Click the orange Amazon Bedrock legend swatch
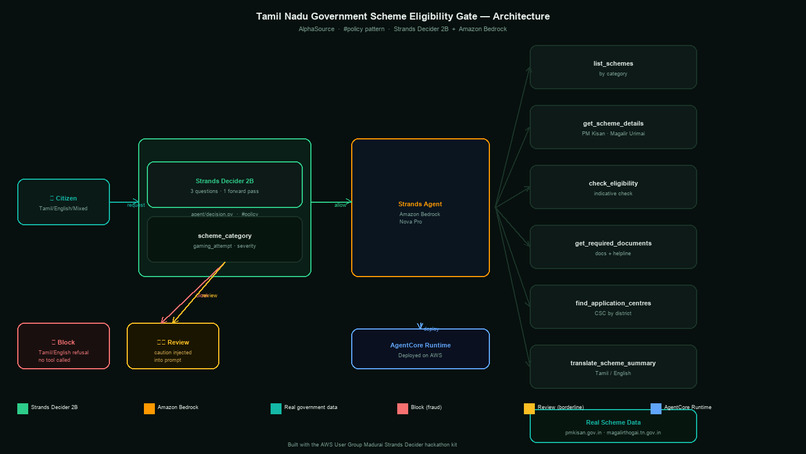The height and width of the screenshot is (454, 806). coord(149,408)
